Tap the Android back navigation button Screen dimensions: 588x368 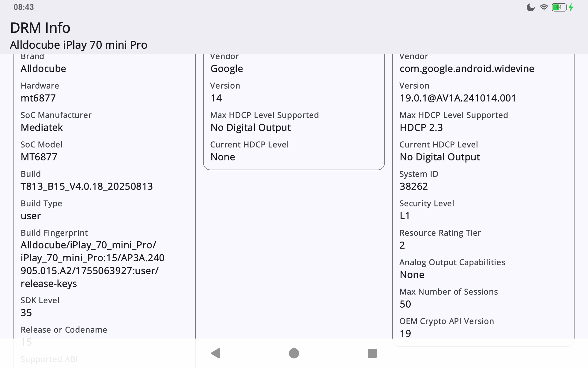(216, 353)
